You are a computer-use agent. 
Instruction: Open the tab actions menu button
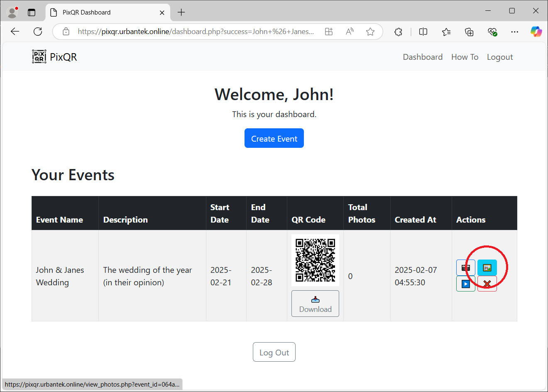32,12
